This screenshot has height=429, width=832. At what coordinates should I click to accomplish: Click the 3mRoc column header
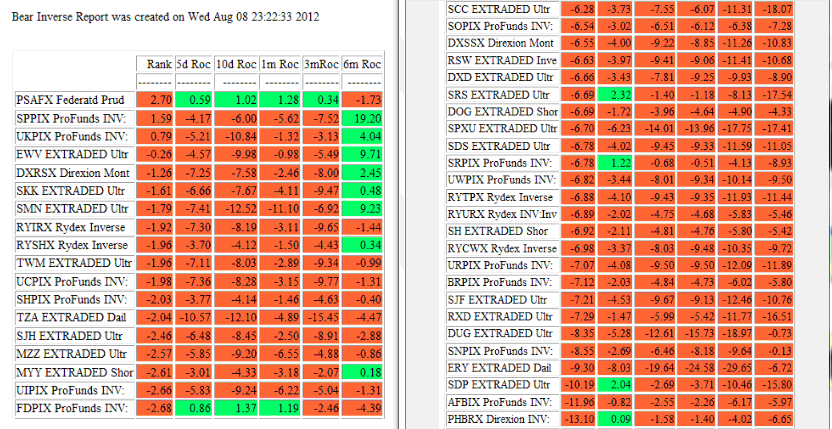tap(320, 64)
